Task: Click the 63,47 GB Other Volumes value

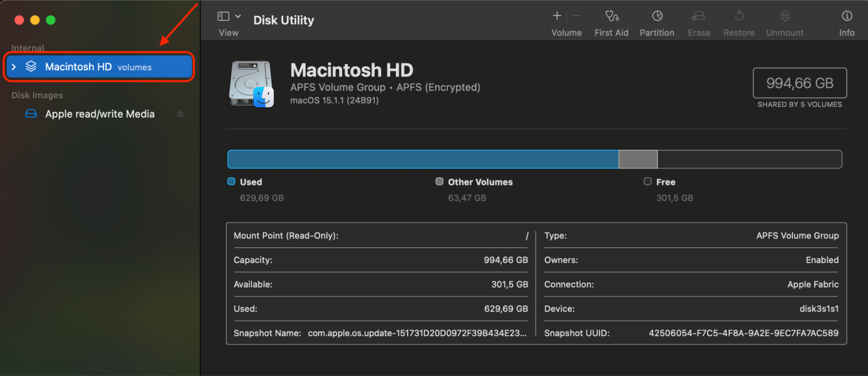Action: (x=467, y=198)
